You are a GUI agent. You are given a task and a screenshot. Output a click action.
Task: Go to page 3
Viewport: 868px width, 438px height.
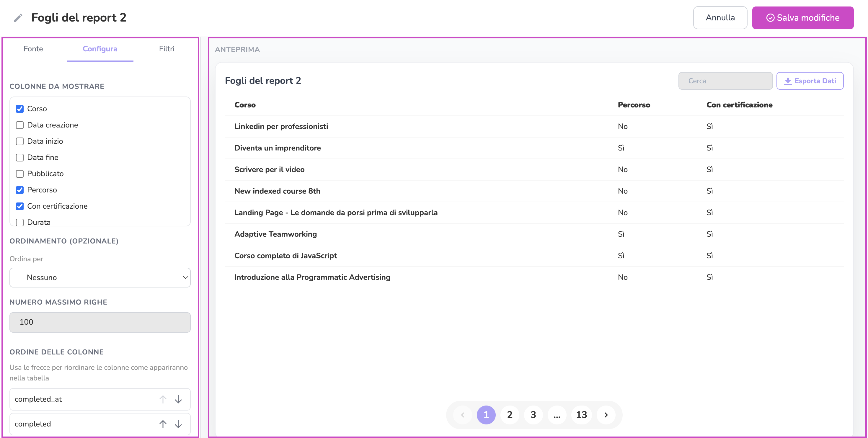[533, 415]
